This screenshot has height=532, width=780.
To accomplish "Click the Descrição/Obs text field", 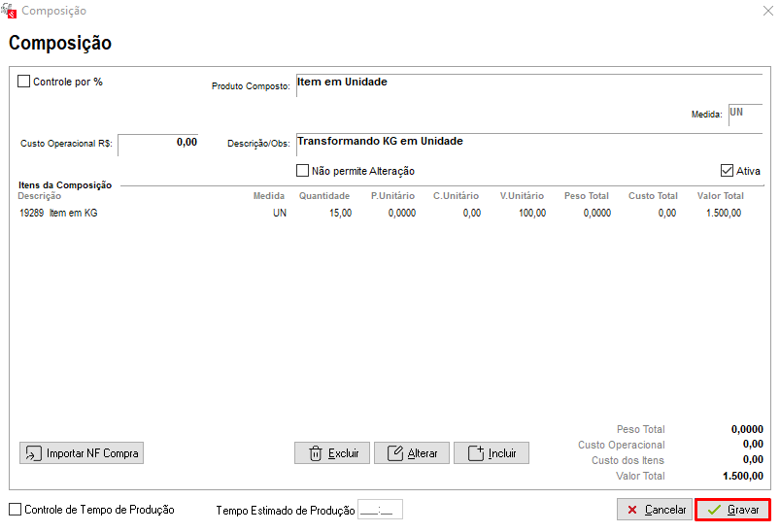I will [x=529, y=145].
